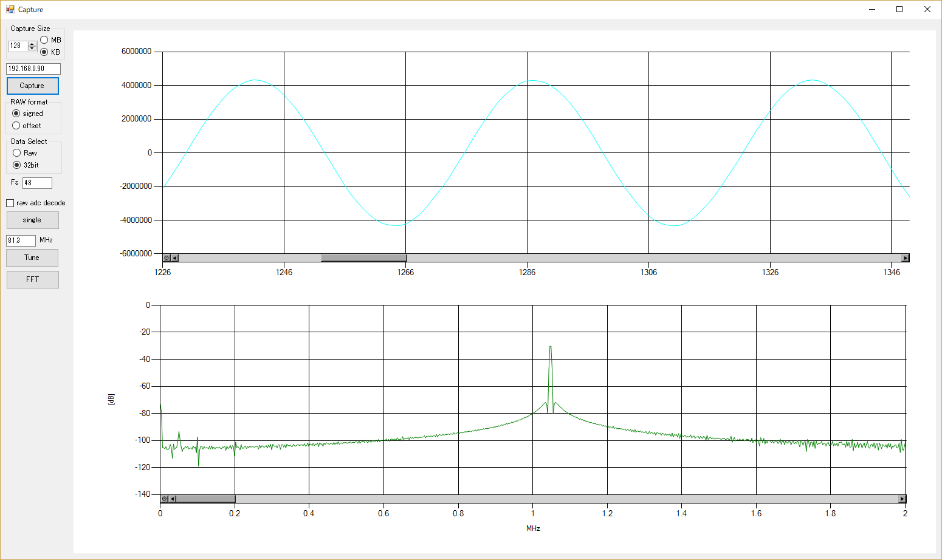
Task: Click the right scroll arrow under the waveform plot
Action: coord(907,257)
